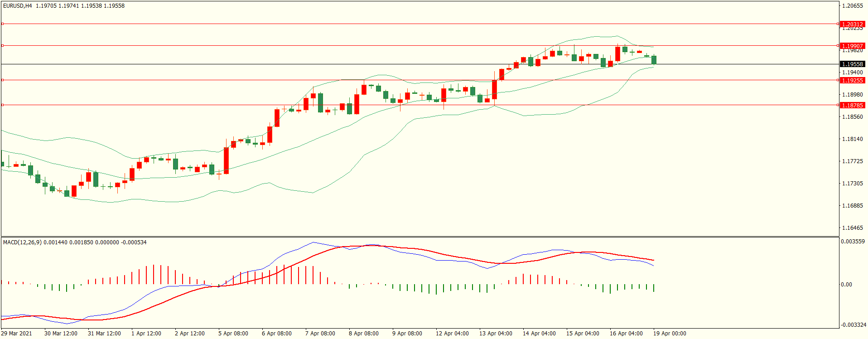Click the 29 Mar 2021 date label
Image resolution: width=868 pixels, height=339 pixels.
pyautogui.click(x=17, y=334)
